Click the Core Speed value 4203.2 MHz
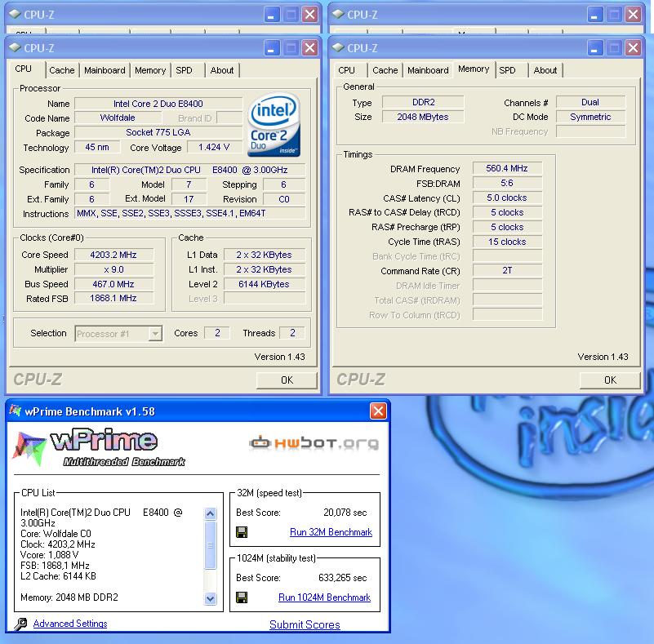Screen dimensions: 654x644 113,255
